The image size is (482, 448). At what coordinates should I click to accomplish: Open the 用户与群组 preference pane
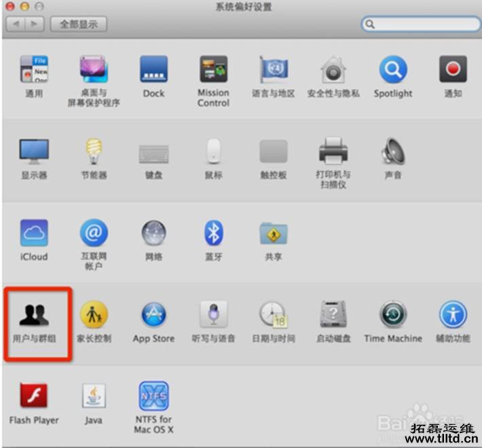point(34,314)
